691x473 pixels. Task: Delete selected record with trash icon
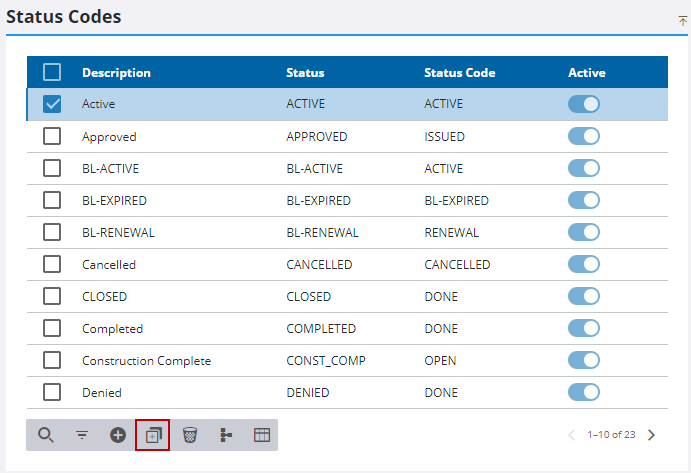[x=189, y=435]
